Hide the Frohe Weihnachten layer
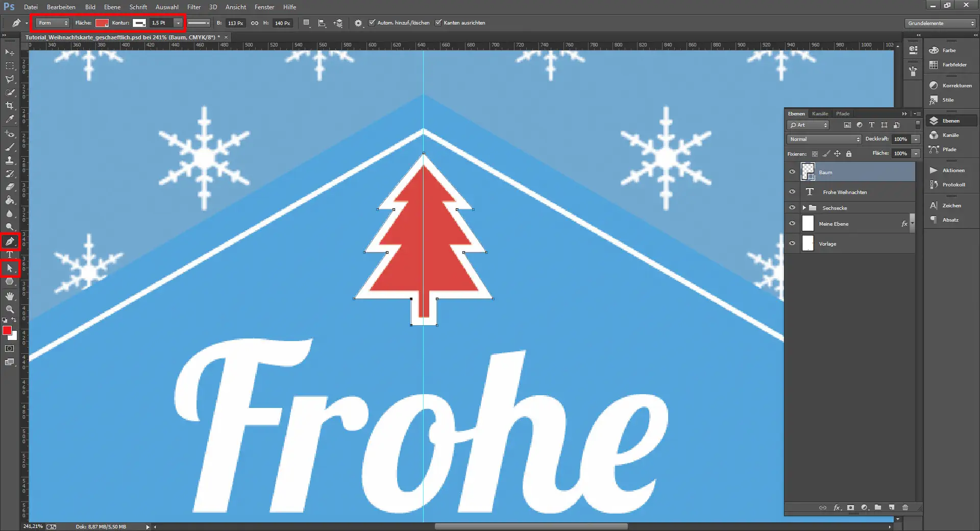The height and width of the screenshot is (531, 980). [x=792, y=192]
